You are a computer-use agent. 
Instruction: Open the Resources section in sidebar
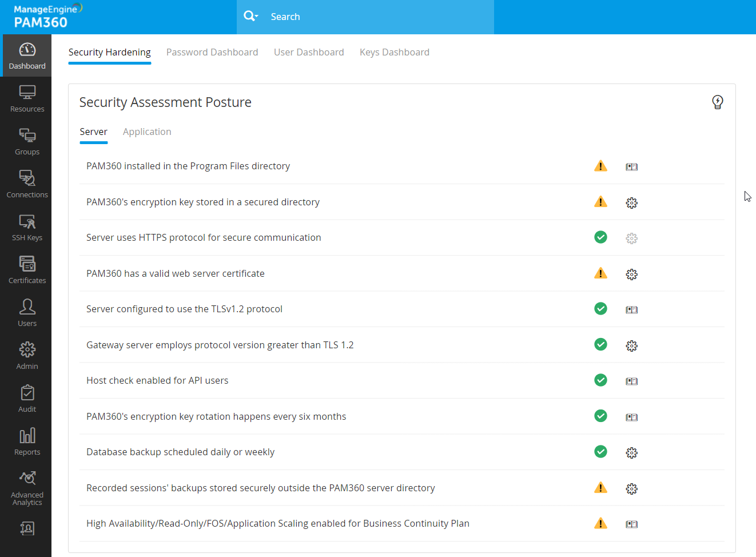point(27,98)
